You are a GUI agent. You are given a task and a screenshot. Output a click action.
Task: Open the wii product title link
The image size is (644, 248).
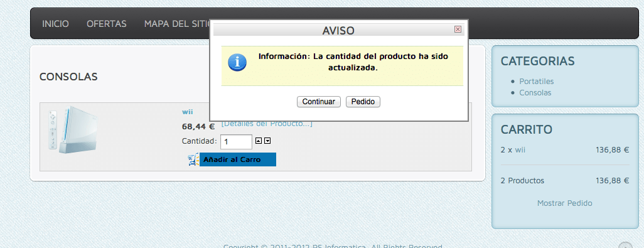coord(187,112)
